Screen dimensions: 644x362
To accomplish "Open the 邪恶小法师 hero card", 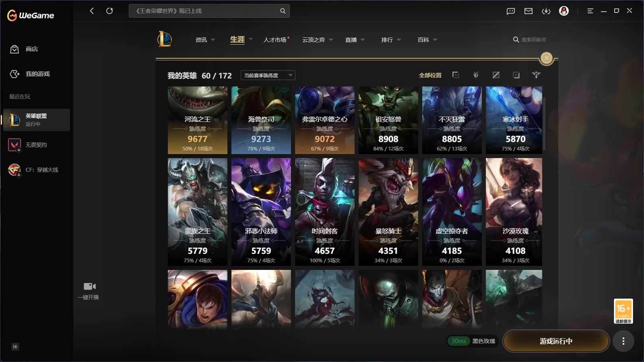I will pos(261,212).
